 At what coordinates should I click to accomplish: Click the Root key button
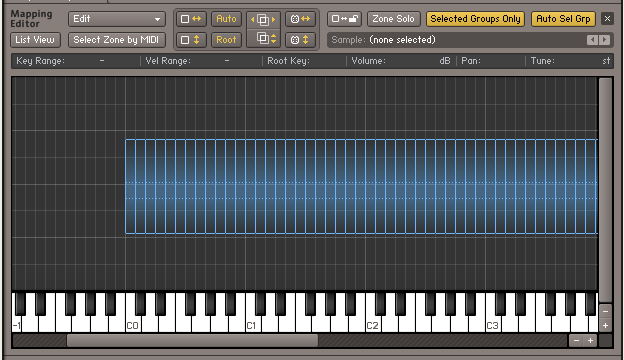tap(226, 40)
